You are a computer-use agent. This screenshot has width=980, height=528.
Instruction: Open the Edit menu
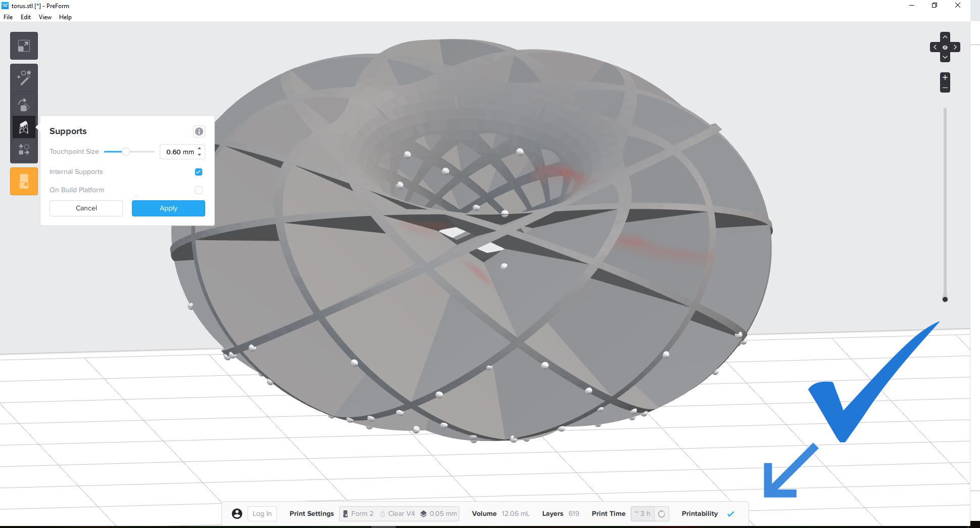(x=26, y=17)
